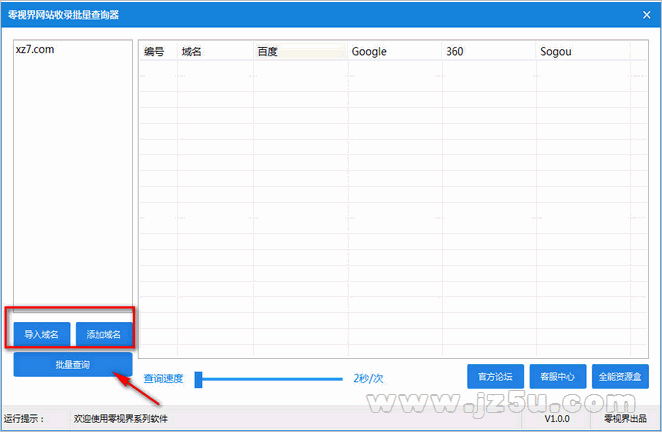Open the 全能资源盒 button

pyautogui.click(x=620, y=376)
